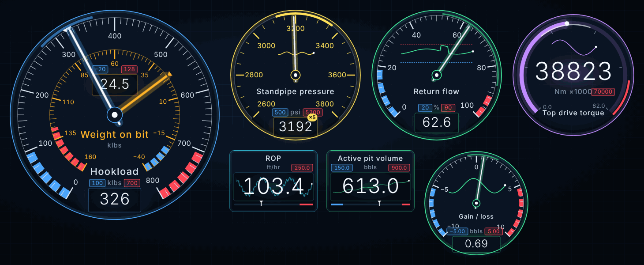Screen dimensions: 644x265
Task: Click the "Return flow" label
Action: click(437, 92)
